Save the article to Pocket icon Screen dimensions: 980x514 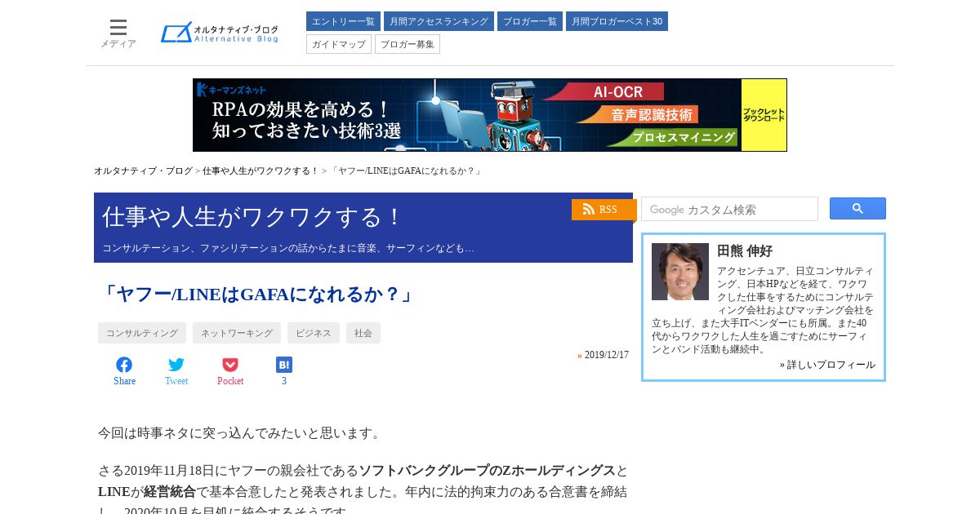click(x=230, y=365)
